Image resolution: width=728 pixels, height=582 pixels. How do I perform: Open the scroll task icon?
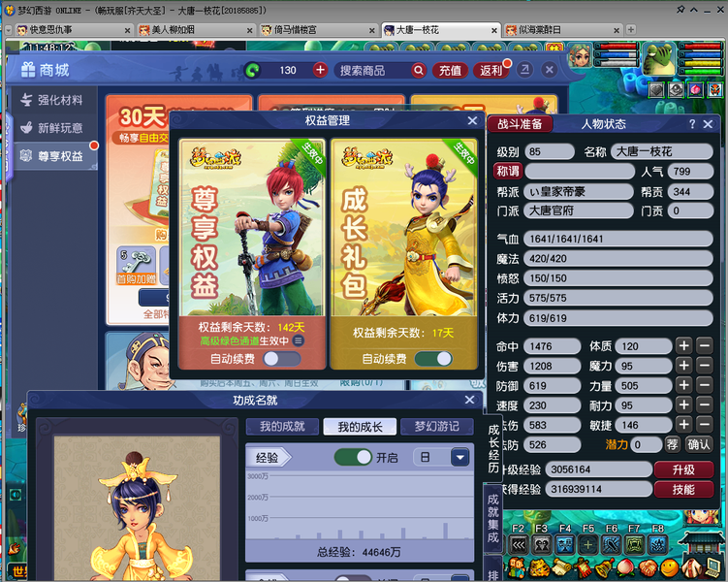point(561,568)
